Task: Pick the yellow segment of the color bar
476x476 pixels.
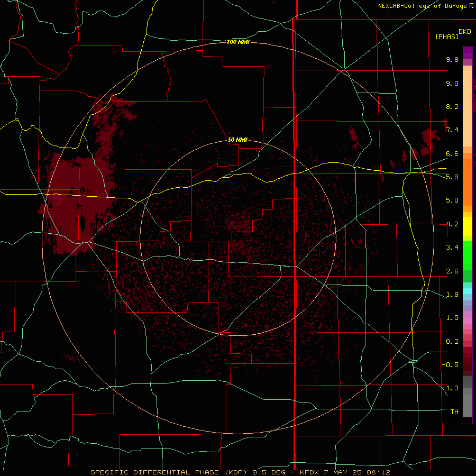Action: pos(467,226)
